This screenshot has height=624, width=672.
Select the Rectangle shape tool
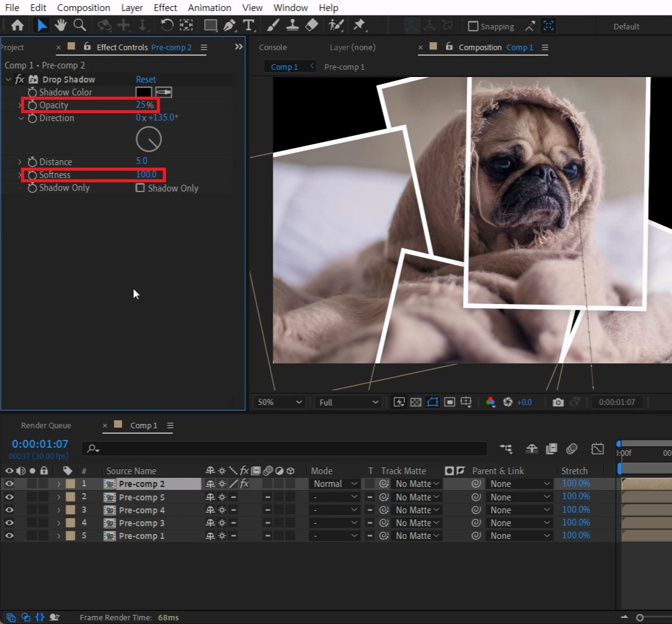210,26
